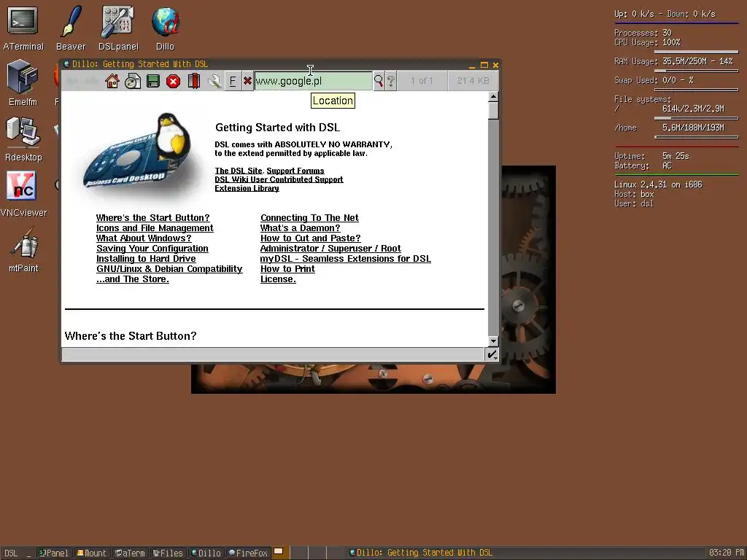Save the page with the floppy icon

(x=153, y=81)
